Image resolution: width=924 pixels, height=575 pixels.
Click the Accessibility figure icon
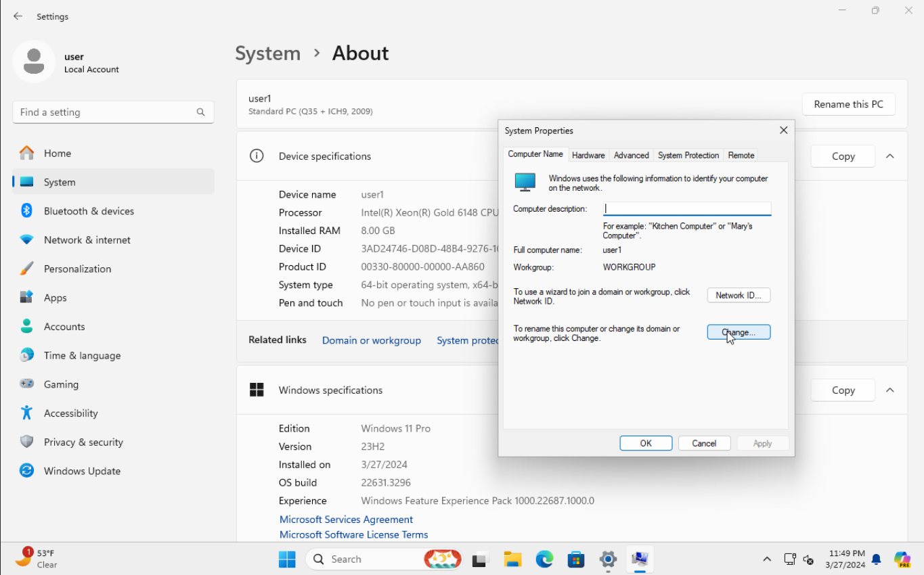[x=26, y=413]
